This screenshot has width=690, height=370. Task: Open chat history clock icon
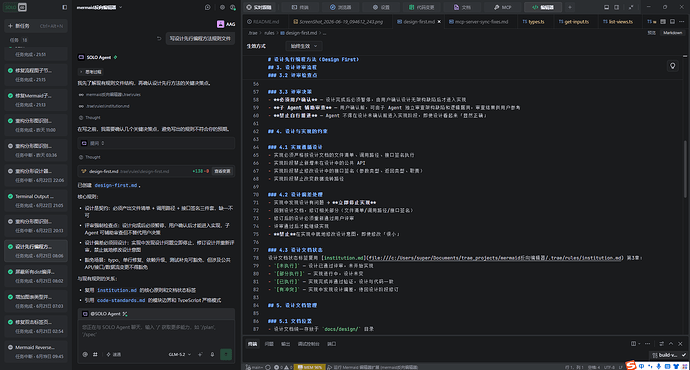208,7
